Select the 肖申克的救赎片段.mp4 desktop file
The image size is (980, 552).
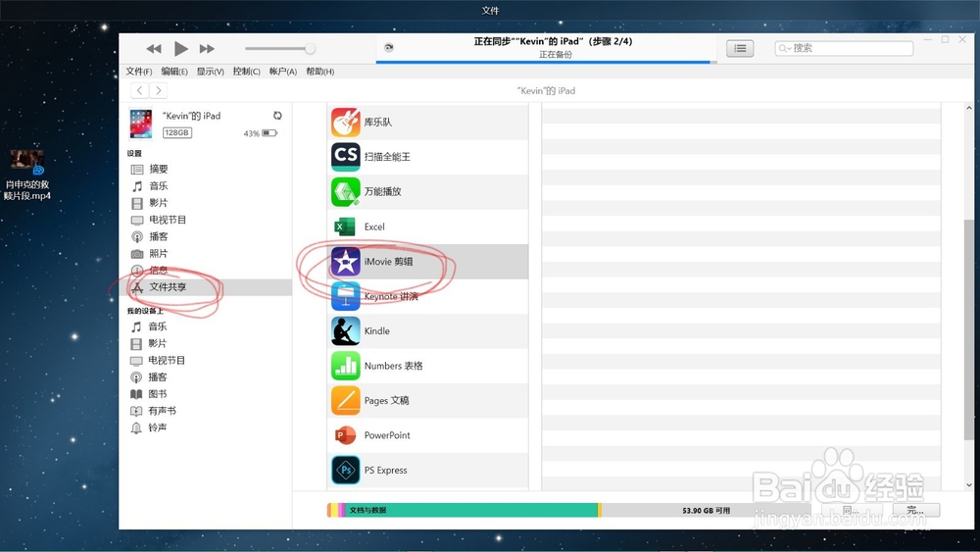pyautogui.click(x=26, y=175)
